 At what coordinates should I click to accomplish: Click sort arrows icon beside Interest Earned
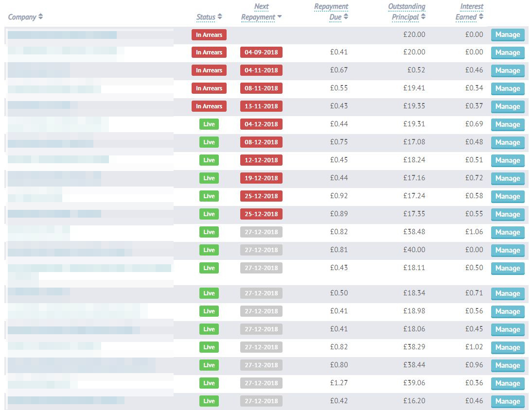(x=481, y=16)
